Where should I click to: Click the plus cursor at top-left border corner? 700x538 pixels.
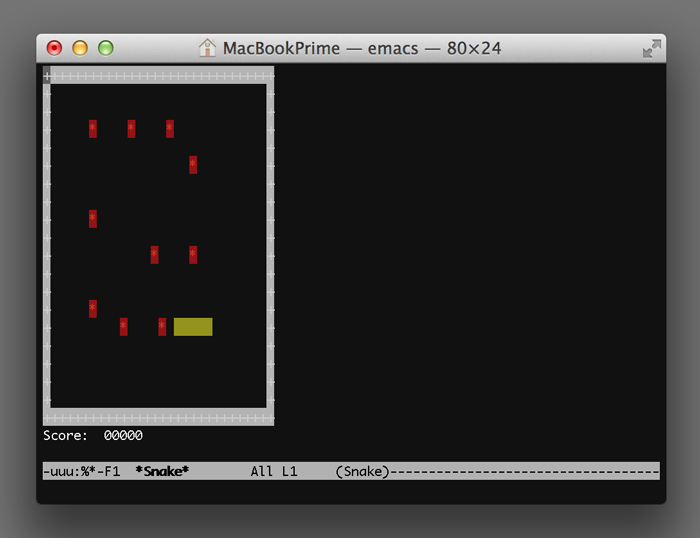(46, 76)
